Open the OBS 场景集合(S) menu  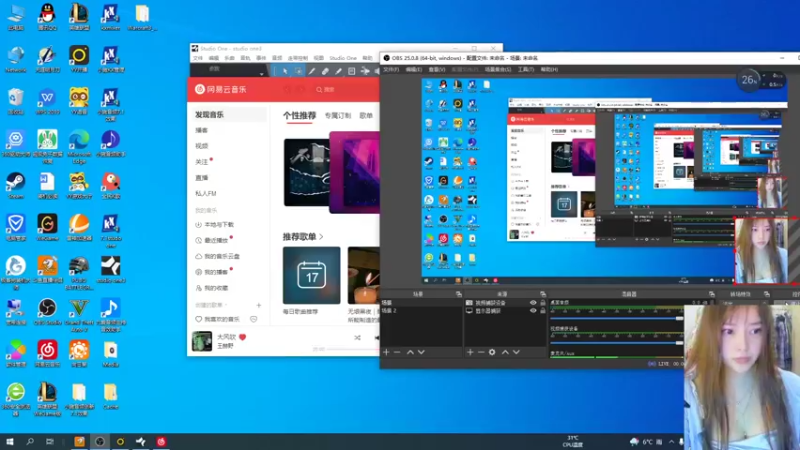pyautogui.click(x=497, y=69)
